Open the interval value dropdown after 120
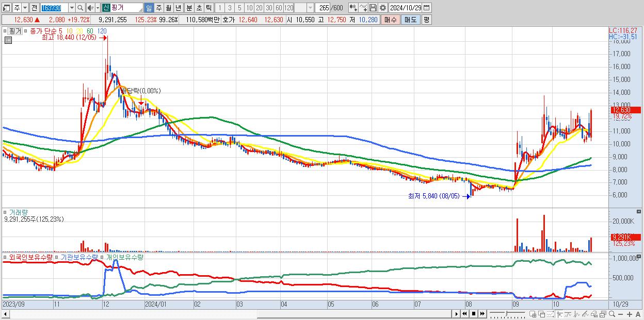644x320 pixels. (310, 8)
